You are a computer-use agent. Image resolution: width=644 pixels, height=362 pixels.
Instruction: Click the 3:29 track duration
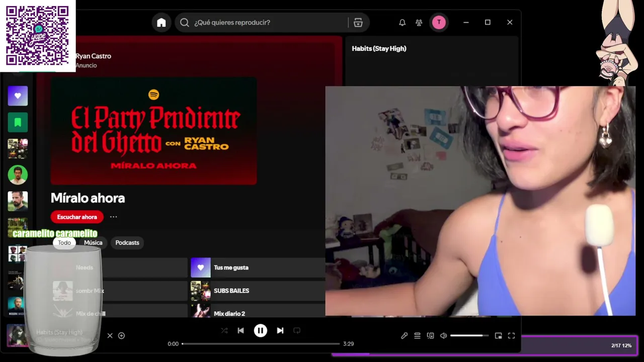click(348, 344)
